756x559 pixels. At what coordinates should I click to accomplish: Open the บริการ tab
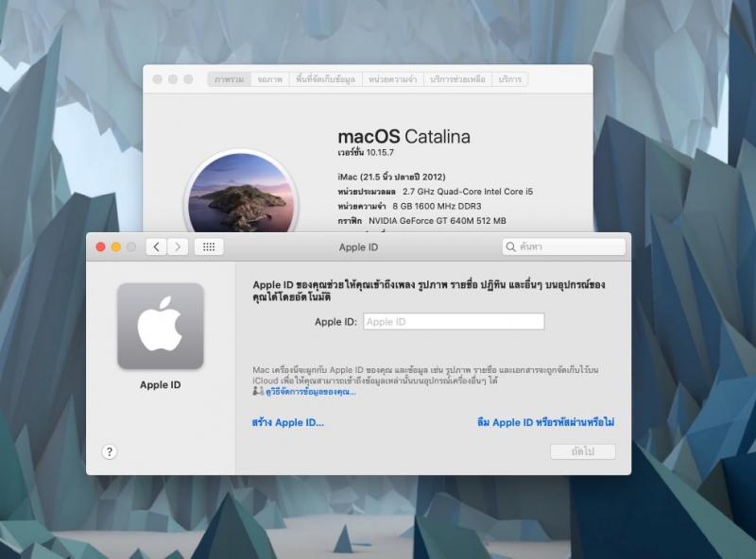pyautogui.click(x=510, y=79)
